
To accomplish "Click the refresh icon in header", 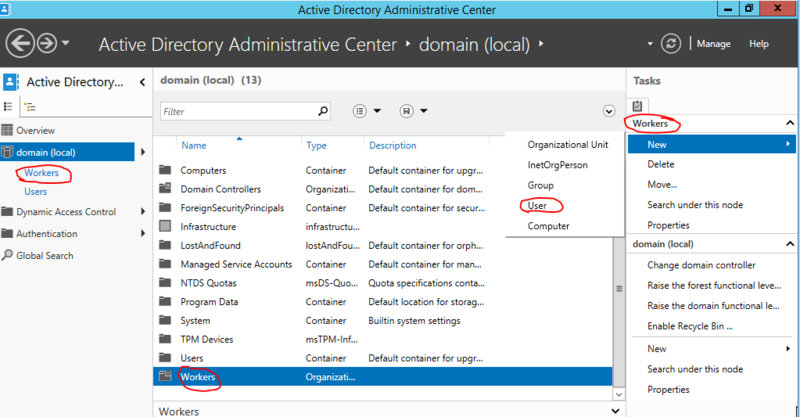I will tap(671, 44).
